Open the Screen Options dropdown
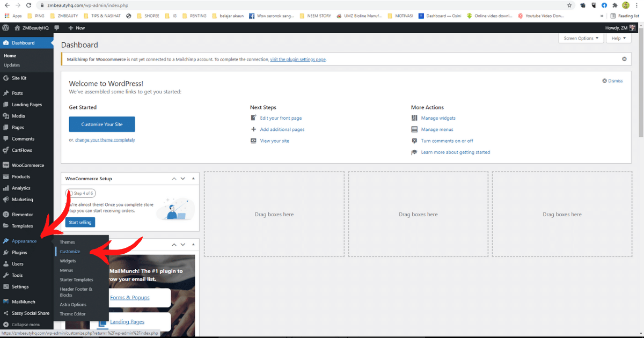This screenshot has width=644, height=338. pyautogui.click(x=581, y=38)
